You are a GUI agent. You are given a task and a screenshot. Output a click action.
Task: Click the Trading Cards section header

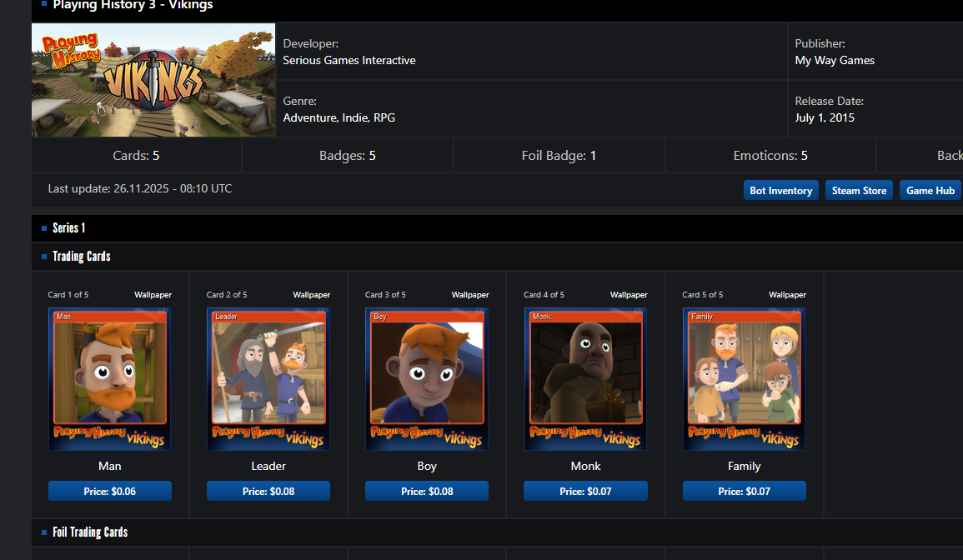(x=81, y=256)
